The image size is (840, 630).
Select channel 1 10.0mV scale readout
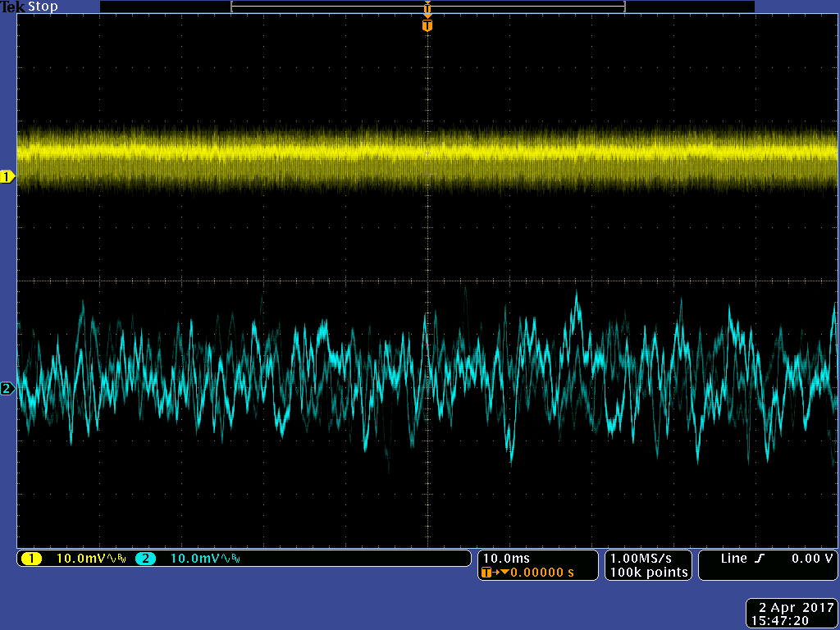[83, 559]
